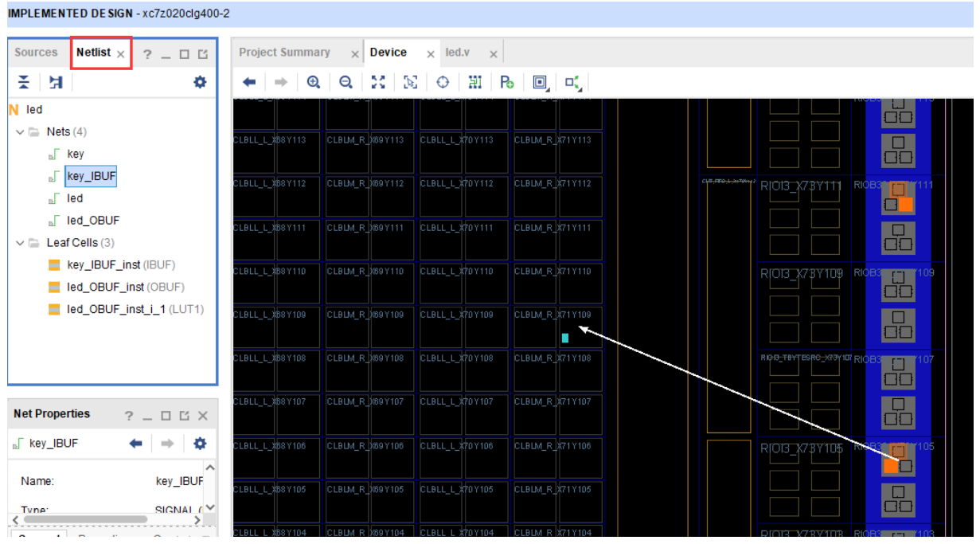Image resolution: width=980 pixels, height=544 pixels.
Task: Select led_OBUF_inst_i_1 LUT1 cell
Action: point(116,309)
